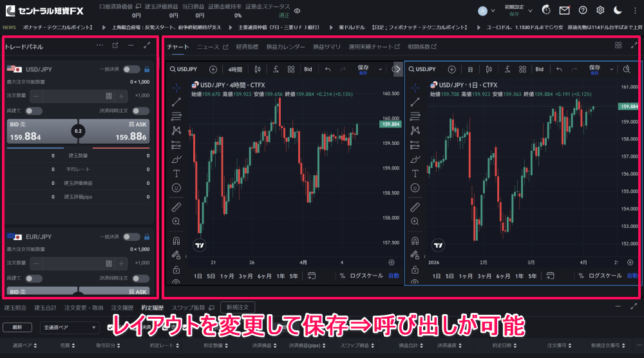Select the crosshair cursor tool in the 4-hour chart
Image resolution: width=644 pixels, height=358 pixels.
point(176,88)
